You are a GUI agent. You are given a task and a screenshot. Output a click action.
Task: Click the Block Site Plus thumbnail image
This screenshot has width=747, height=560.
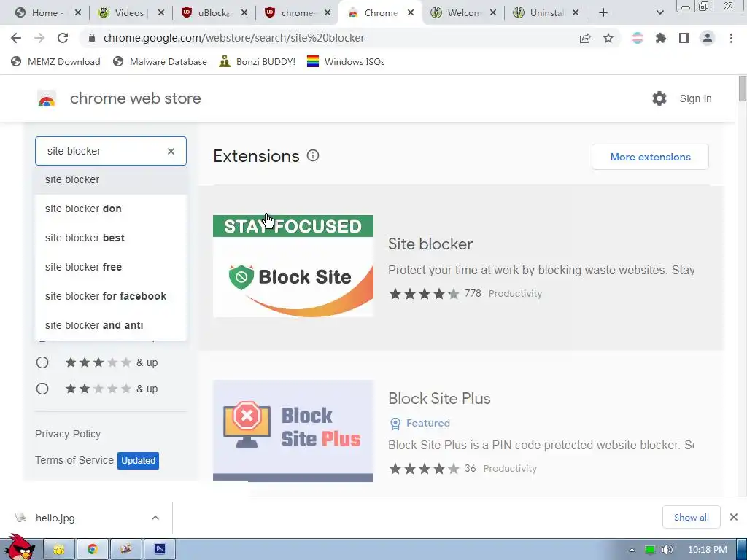coord(293,430)
